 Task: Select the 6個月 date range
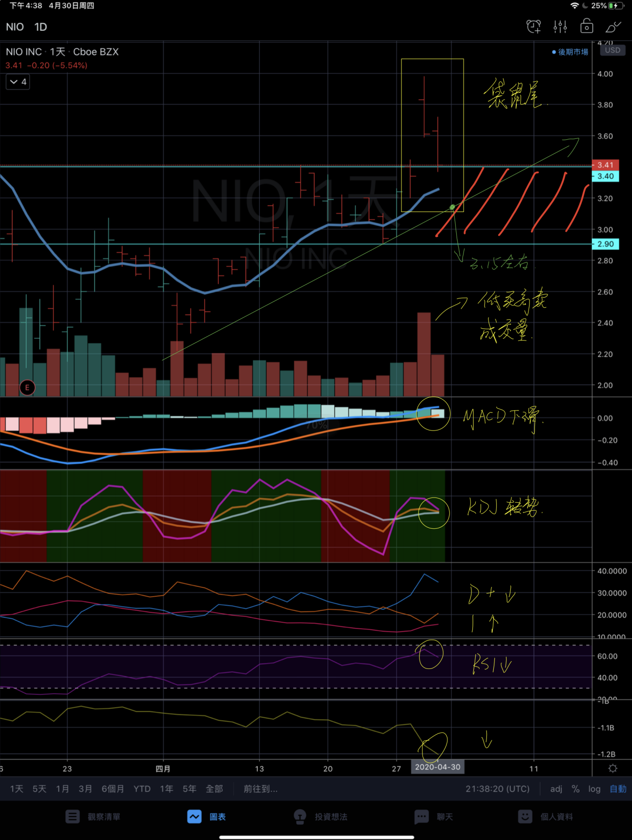tap(113, 789)
